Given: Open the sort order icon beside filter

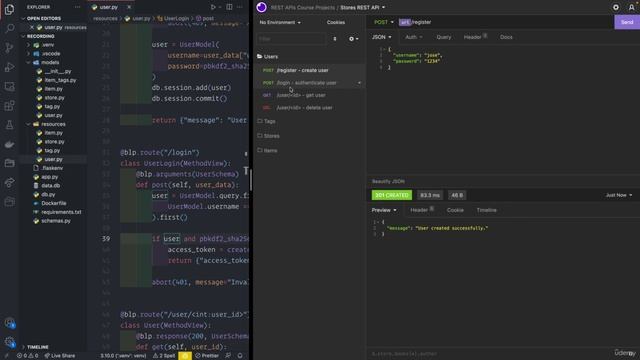Looking at the screenshot, I should pos(335,39).
